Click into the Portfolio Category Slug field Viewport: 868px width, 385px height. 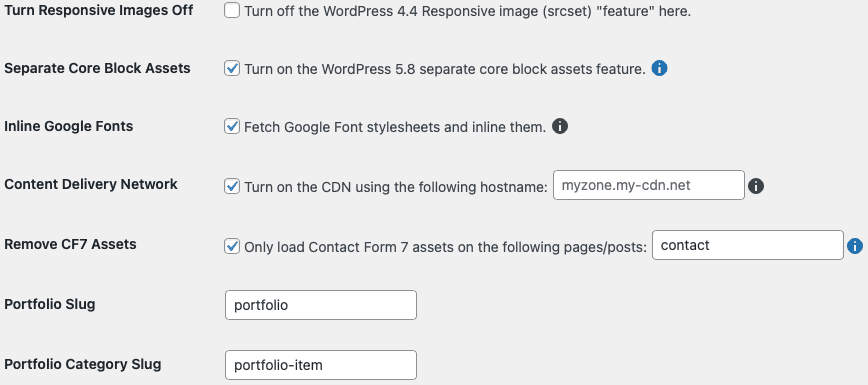pyautogui.click(x=321, y=365)
